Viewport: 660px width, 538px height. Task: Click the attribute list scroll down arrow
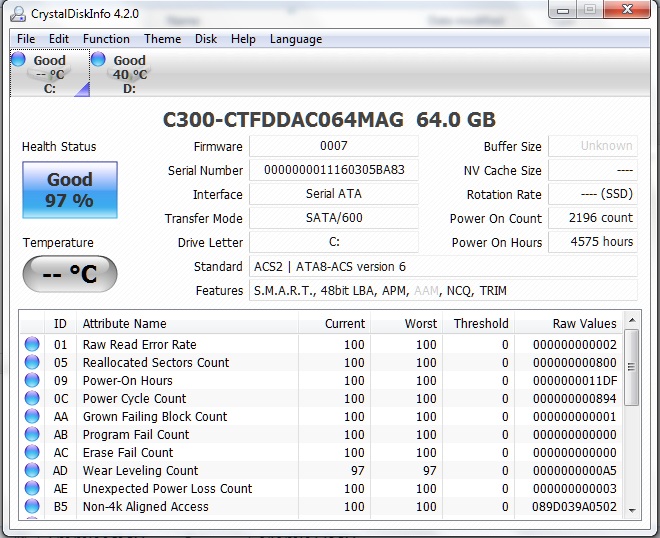632,510
